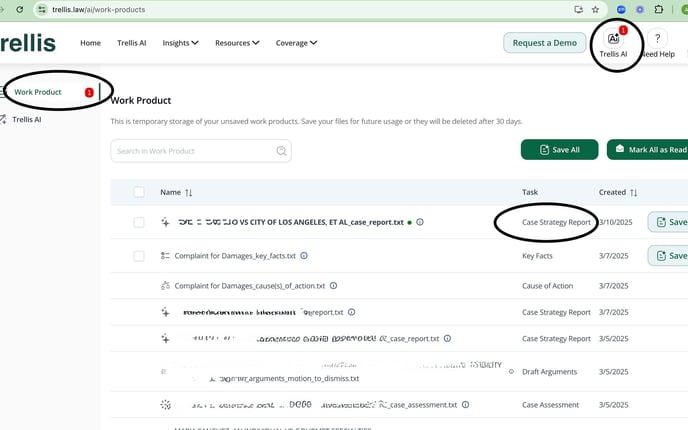Open Complaint for Damages_cause(s)_of_action.txt

250,286
